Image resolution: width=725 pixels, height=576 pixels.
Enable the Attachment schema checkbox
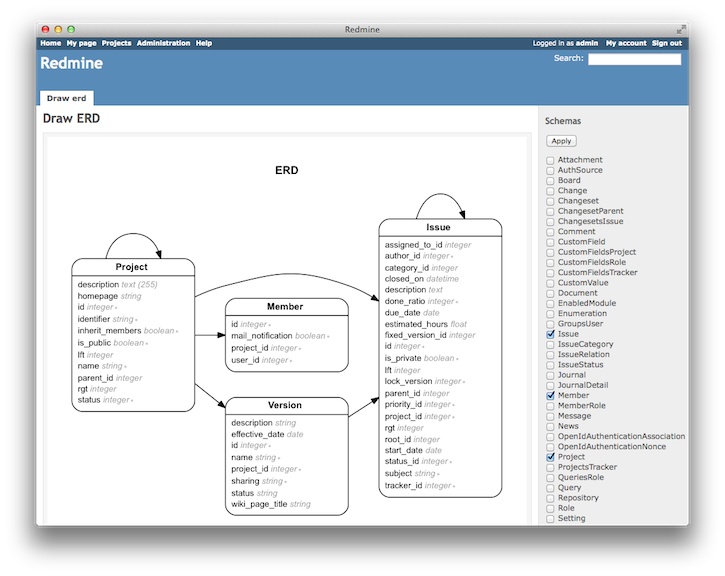click(x=550, y=160)
